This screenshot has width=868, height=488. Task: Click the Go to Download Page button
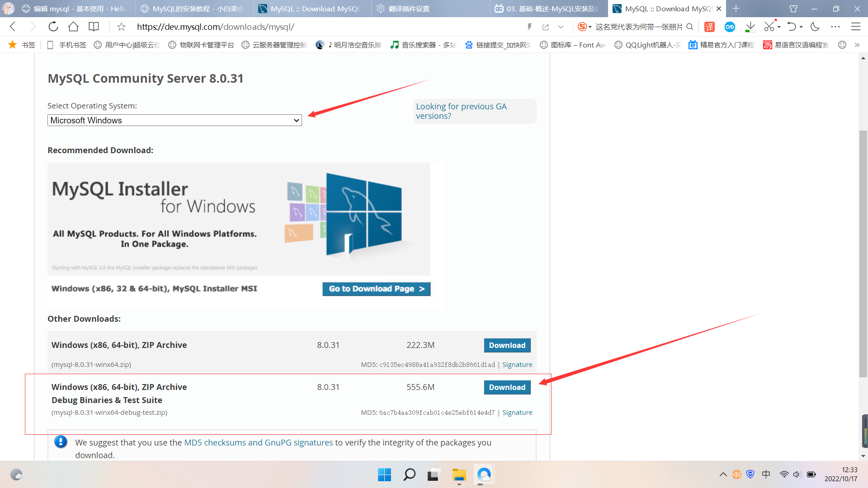(376, 289)
